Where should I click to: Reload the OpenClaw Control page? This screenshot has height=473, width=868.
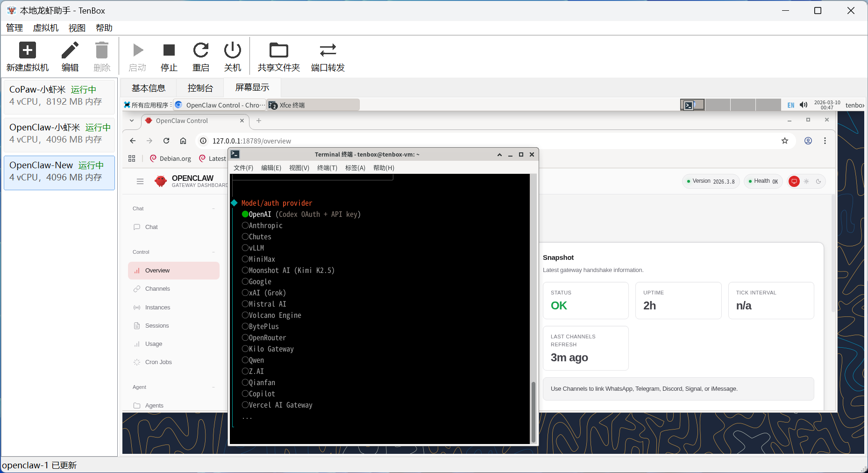click(x=166, y=141)
